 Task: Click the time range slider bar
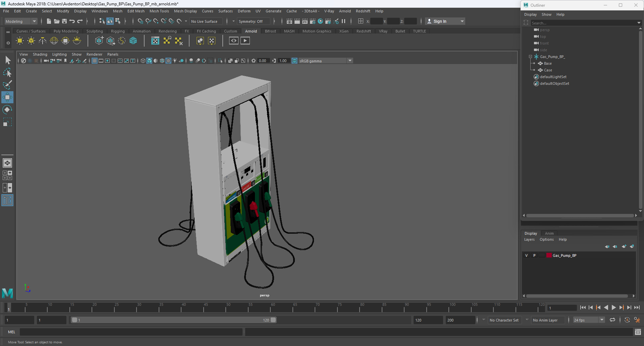pyautogui.click(x=174, y=320)
